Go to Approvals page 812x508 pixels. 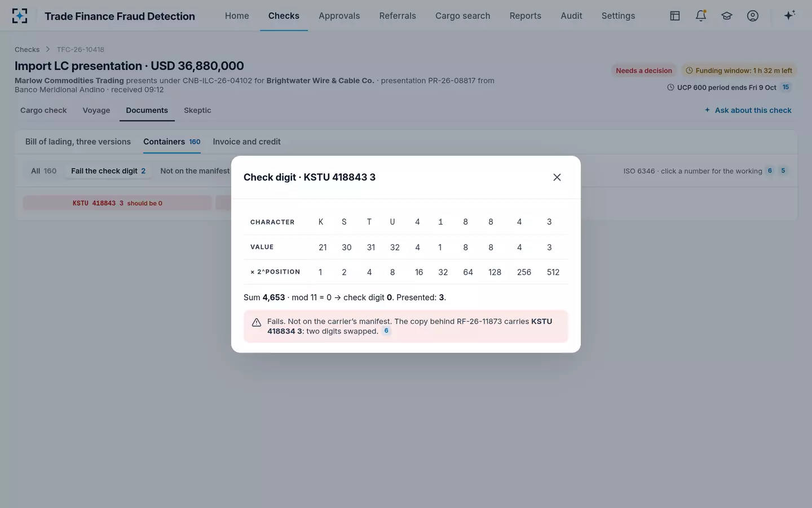pyautogui.click(x=339, y=16)
